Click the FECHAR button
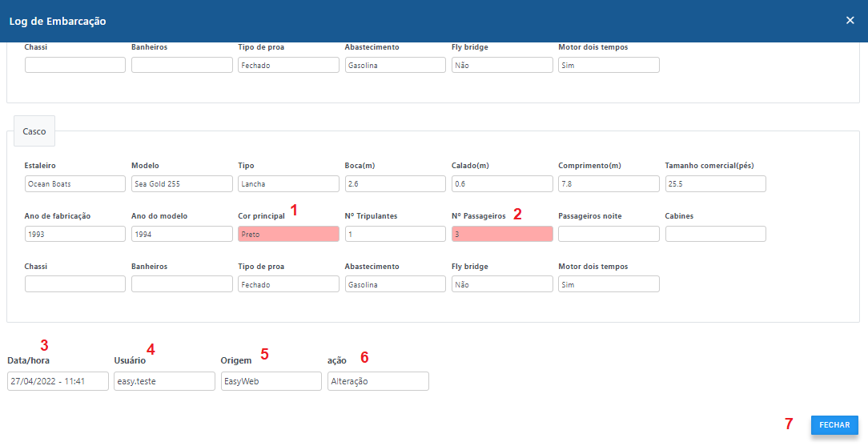The image size is (868, 446). coord(834,425)
